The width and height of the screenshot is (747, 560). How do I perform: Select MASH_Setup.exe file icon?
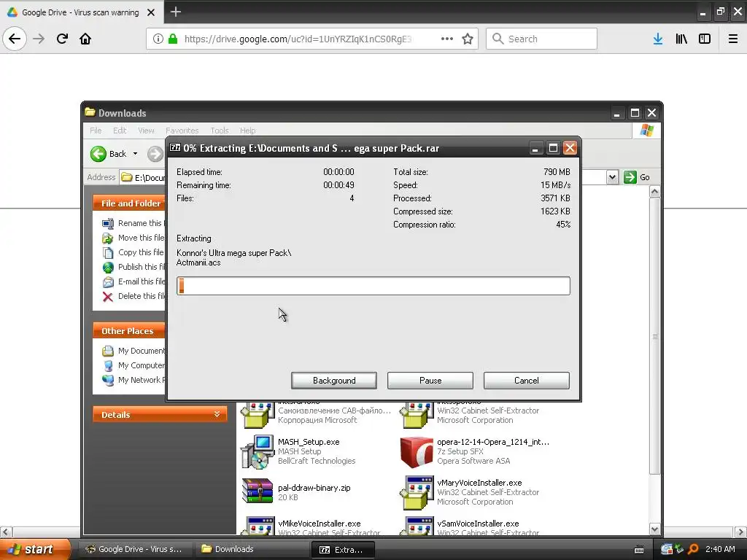(258, 451)
